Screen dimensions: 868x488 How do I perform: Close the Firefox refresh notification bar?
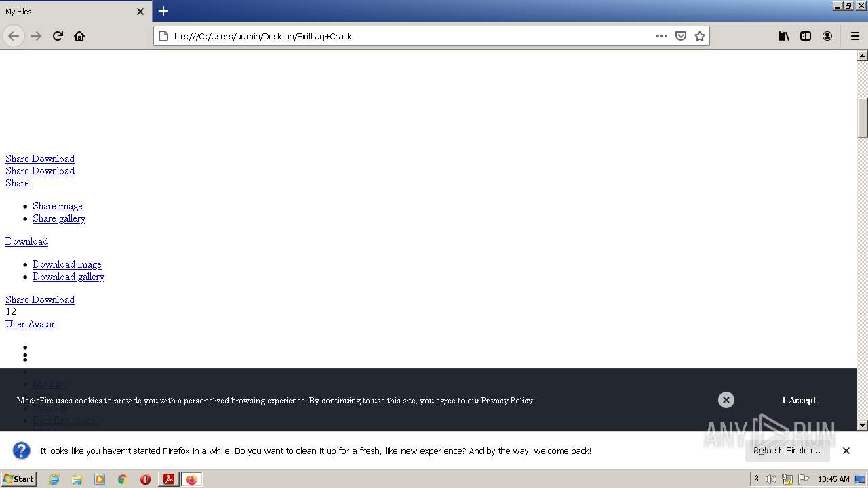coord(846,451)
